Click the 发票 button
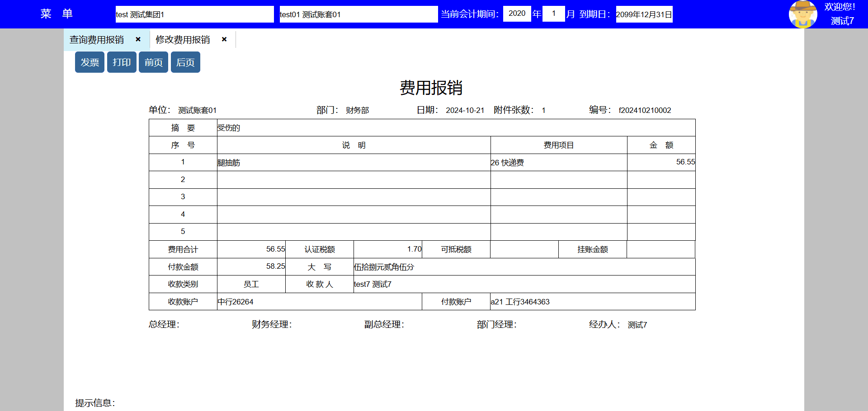This screenshot has width=868, height=411. coord(90,62)
